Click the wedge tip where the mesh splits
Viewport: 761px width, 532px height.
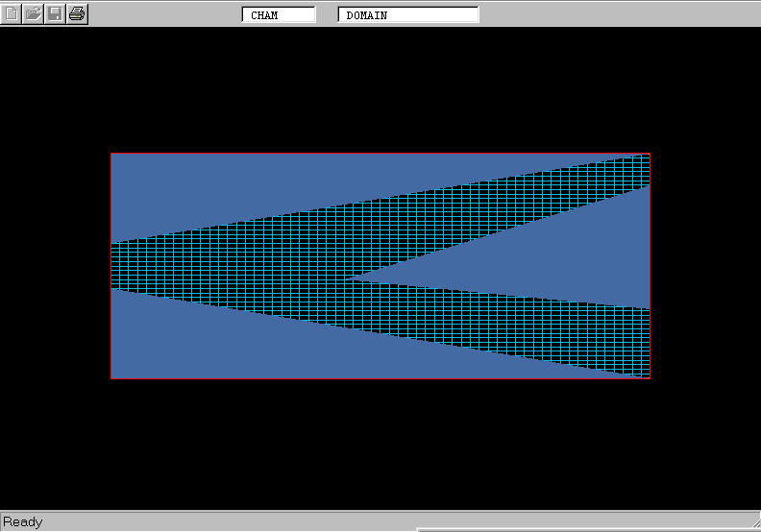pos(349,278)
